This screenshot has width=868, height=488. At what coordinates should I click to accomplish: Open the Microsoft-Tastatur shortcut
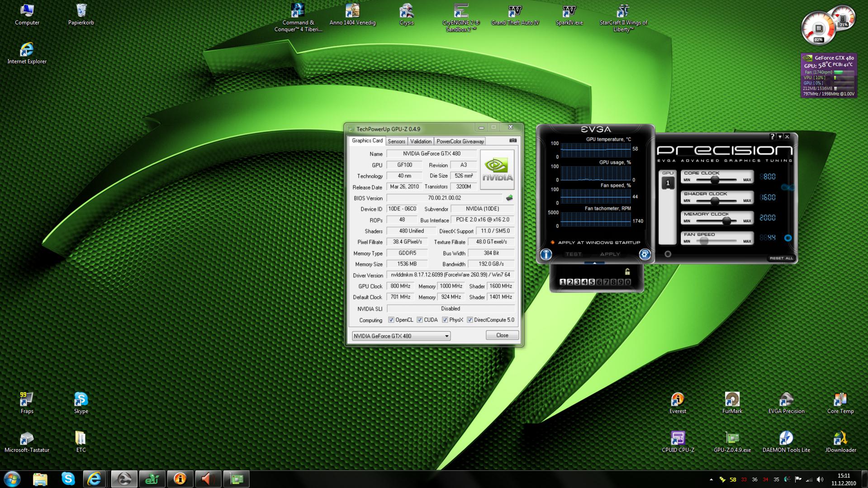(27, 442)
